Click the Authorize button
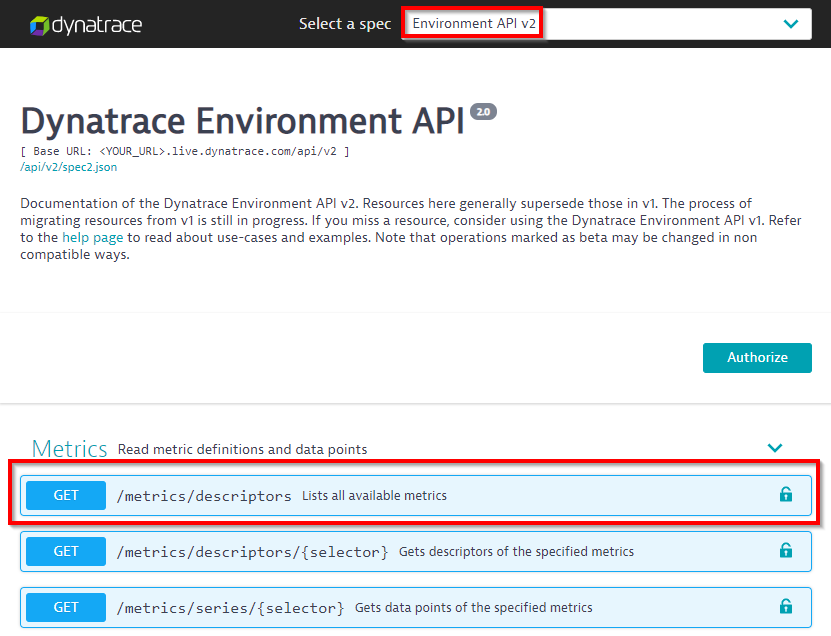This screenshot has width=831, height=636. pos(757,358)
